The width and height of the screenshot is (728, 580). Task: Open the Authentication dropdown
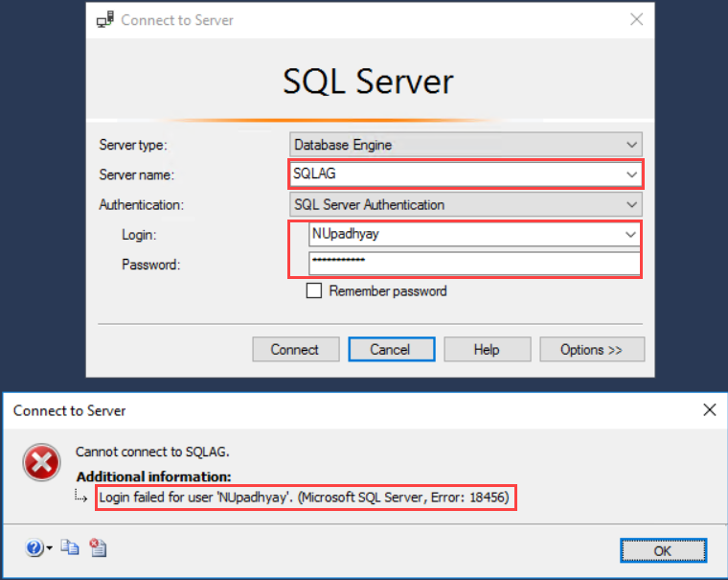tap(631, 204)
